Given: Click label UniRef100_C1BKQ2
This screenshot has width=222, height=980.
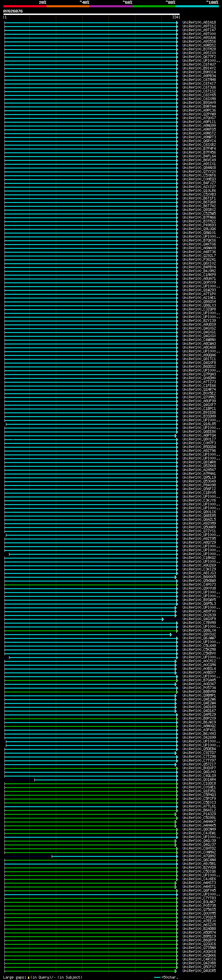Looking at the screenshot, I should click(199, 558).
